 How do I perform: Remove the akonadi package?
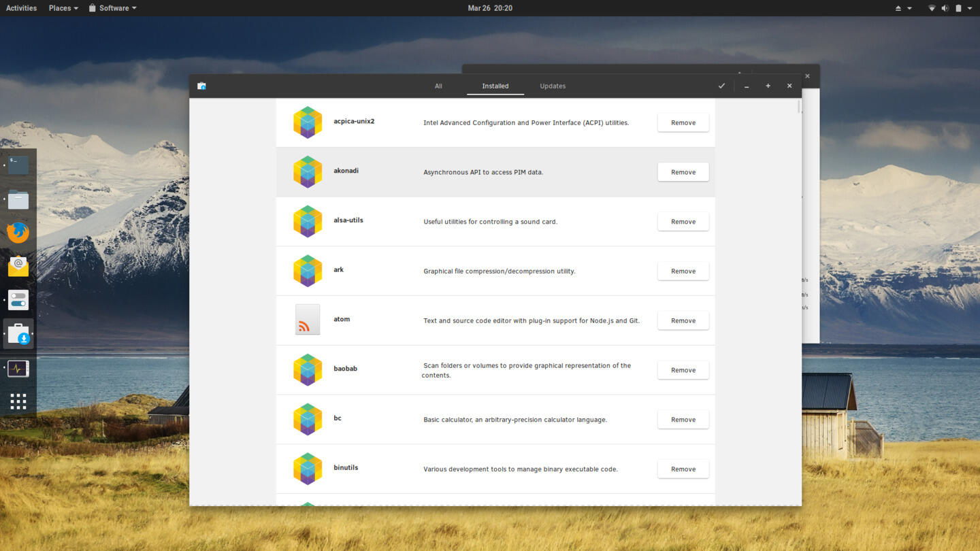(x=683, y=172)
